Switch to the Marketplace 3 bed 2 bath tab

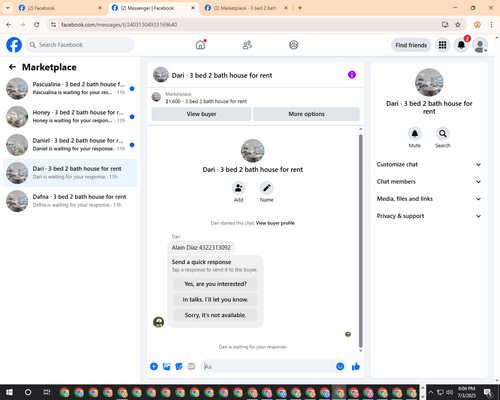coord(245,8)
